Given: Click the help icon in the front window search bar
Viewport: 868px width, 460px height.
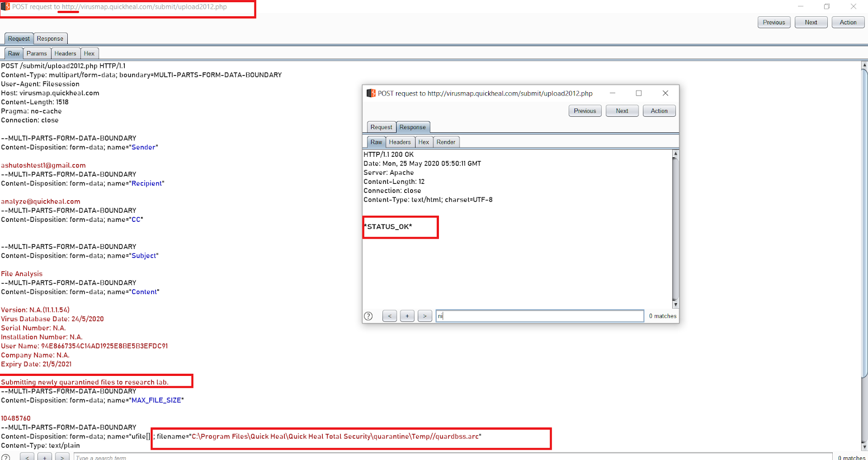Looking at the screenshot, I should [x=368, y=316].
